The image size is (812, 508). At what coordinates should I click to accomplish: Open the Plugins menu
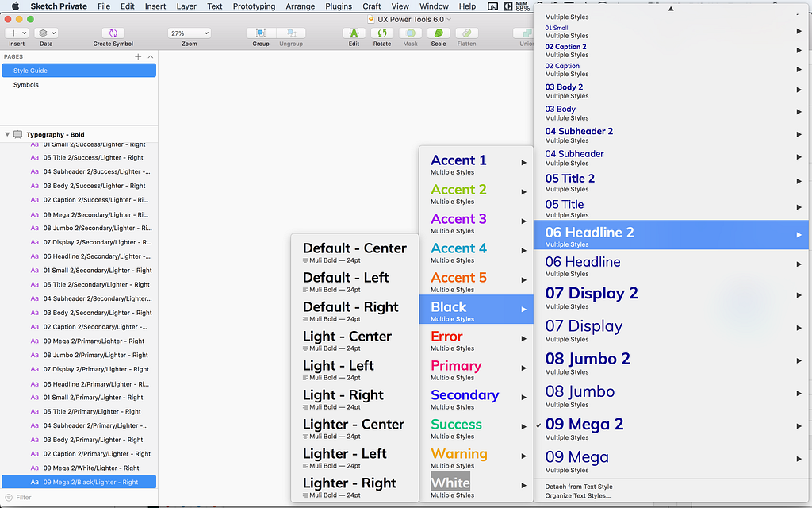pos(339,6)
